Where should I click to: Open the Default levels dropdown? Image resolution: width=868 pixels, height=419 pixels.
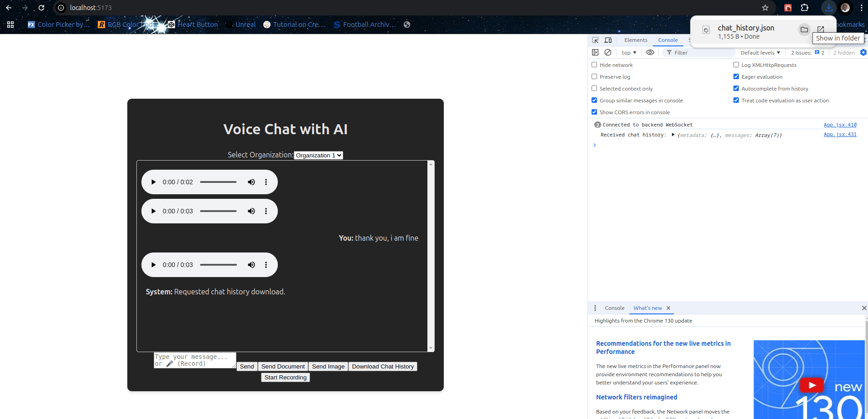click(x=759, y=52)
